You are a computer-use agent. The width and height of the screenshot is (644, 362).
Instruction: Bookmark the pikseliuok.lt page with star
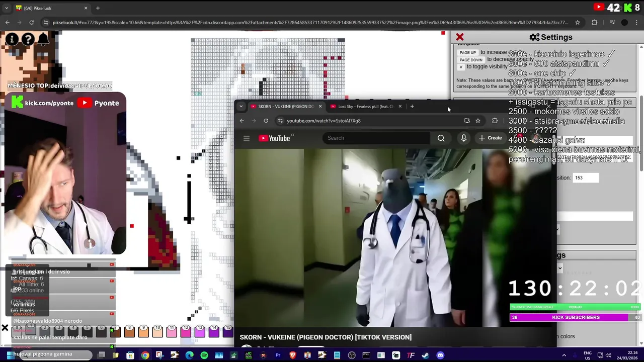[578, 22]
